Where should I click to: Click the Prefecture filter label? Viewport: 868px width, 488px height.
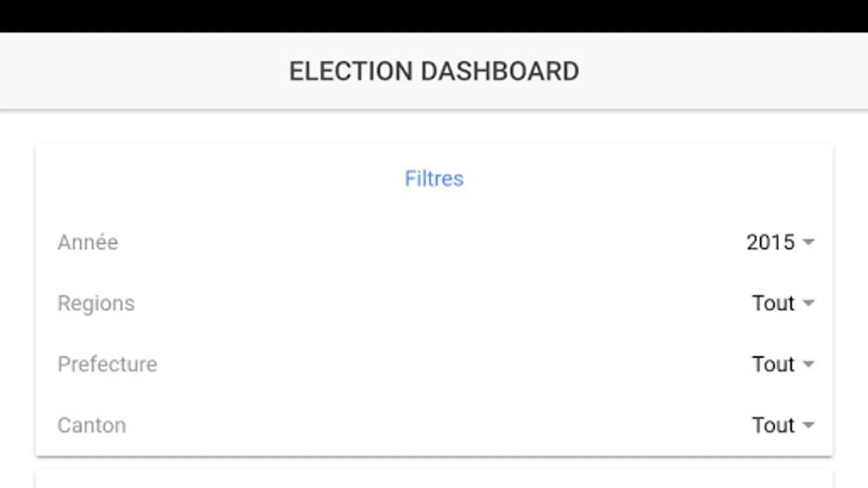(107, 364)
